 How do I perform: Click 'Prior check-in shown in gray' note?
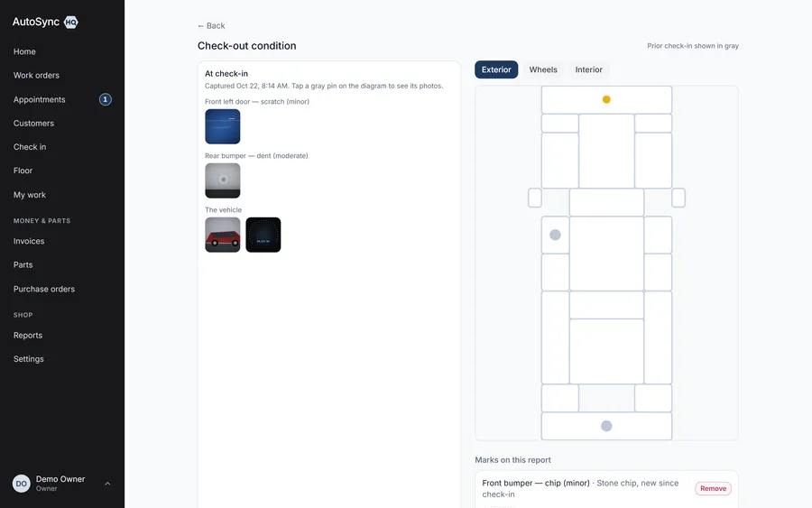tap(692, 46)
